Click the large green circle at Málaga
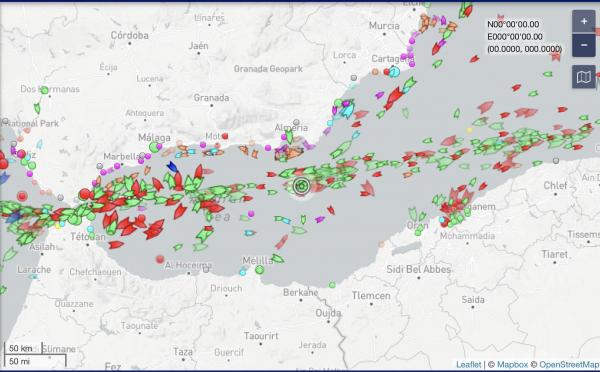This screenshot has height=372, width=600. (154, 147)
